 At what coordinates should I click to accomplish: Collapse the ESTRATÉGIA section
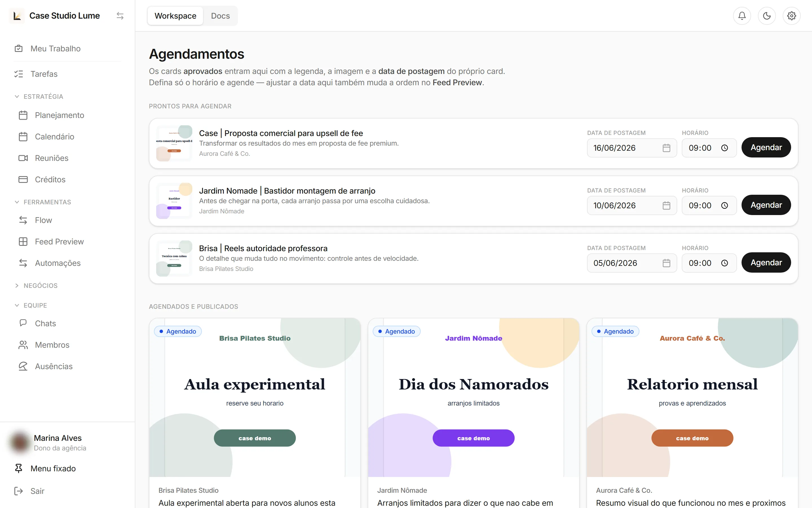point(39,97)
